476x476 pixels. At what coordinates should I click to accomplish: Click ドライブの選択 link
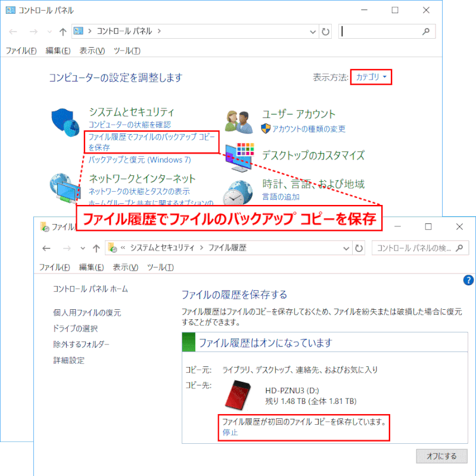pyautogui.click(x=75, y=328)
